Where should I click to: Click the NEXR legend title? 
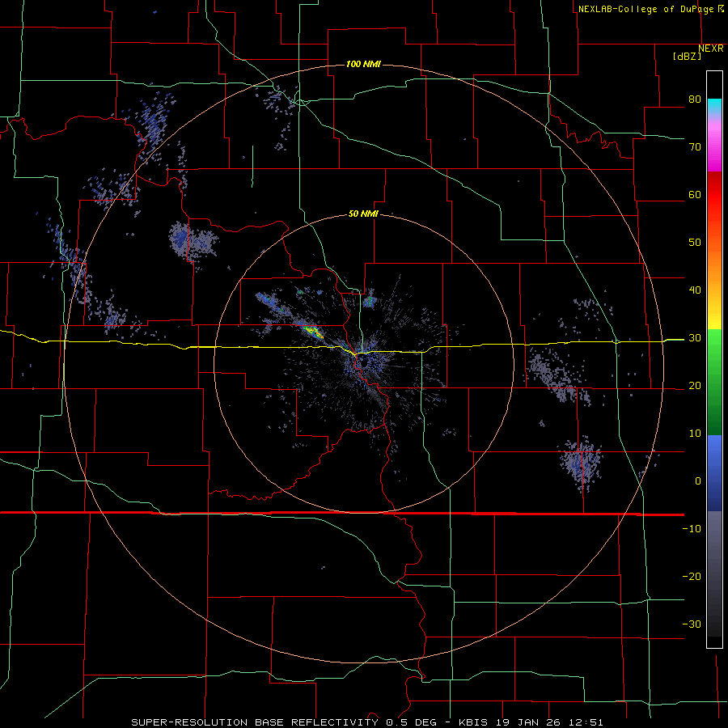tap(711, 49)
